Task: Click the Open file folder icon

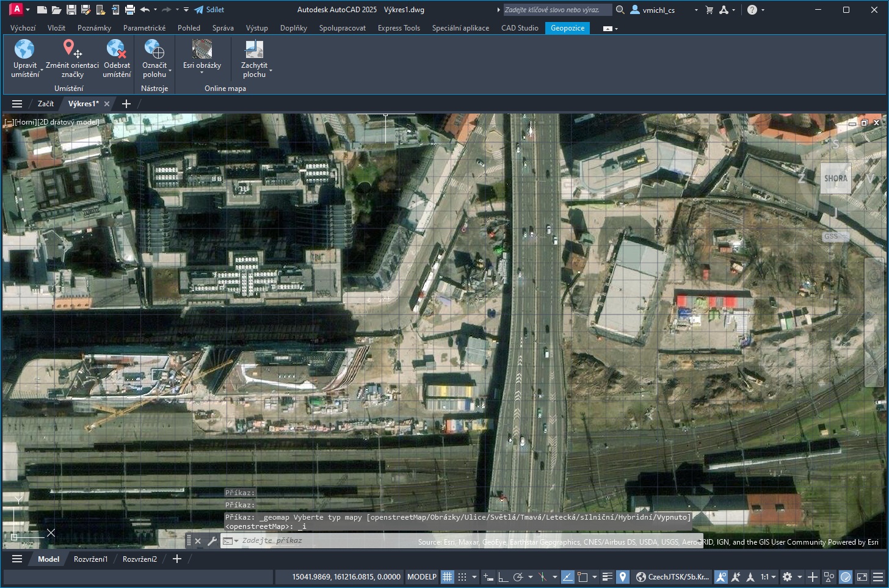Action: pos(56,10)
